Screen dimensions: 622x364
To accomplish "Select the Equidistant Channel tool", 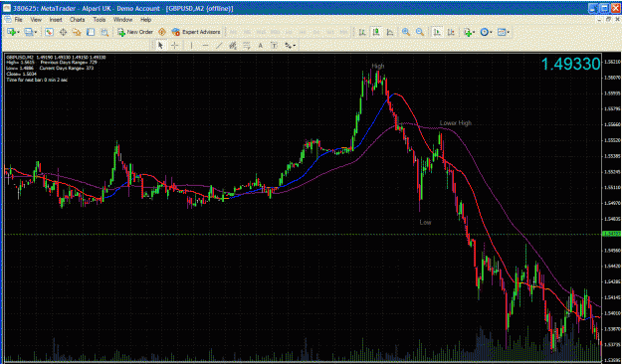I will (233, 46).
